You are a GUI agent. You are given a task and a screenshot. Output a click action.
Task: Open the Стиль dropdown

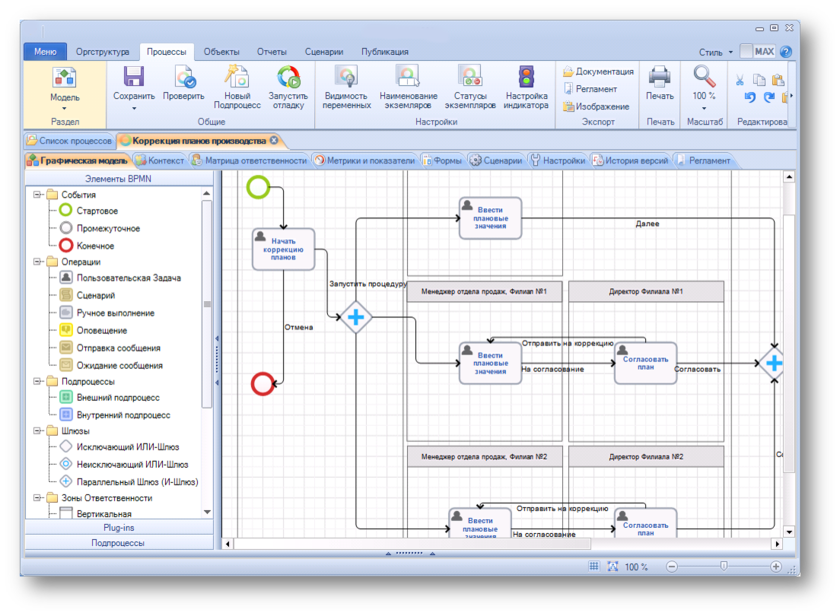tap(715, 52)
